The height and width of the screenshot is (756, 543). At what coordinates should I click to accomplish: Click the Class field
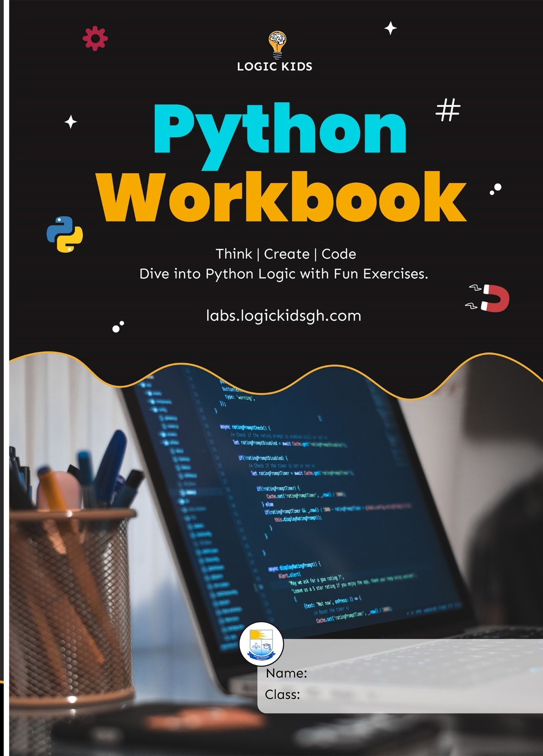(413, 694)
